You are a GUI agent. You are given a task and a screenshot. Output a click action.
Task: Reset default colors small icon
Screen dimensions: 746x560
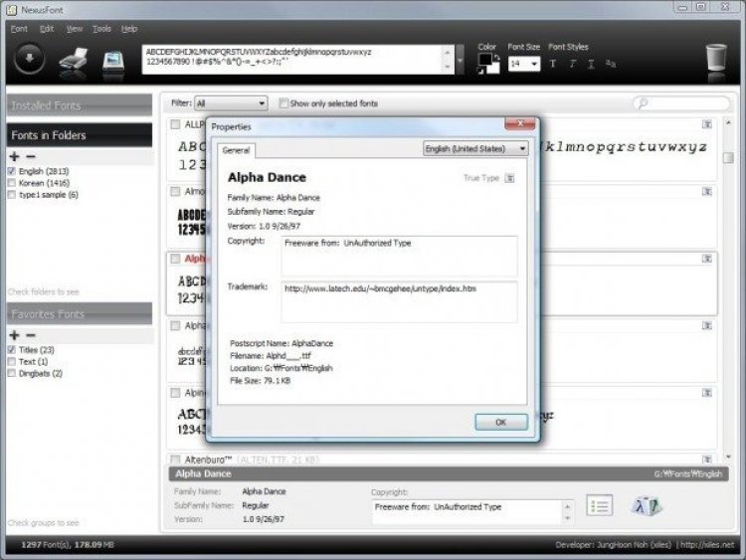[x=480, y=71]
